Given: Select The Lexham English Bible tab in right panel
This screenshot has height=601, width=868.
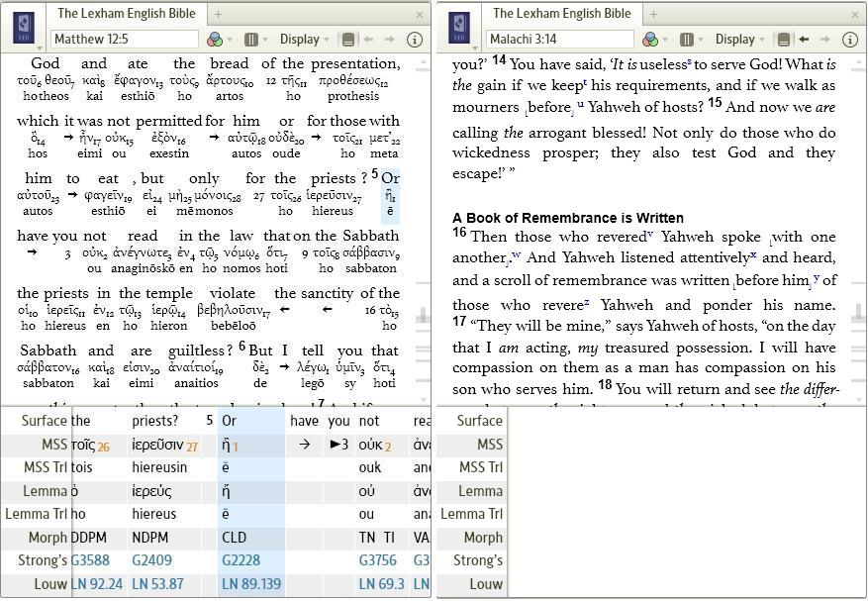Looking at the screenshot, I should pos(562,14).
